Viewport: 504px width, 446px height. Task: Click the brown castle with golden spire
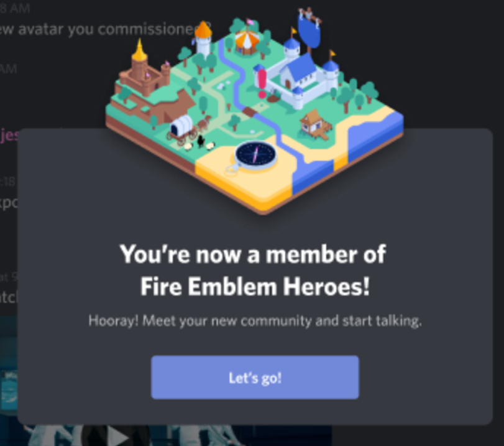coord(143,72)
